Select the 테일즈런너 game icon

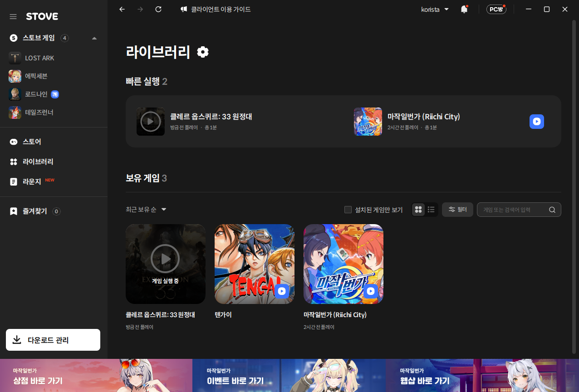15,112
